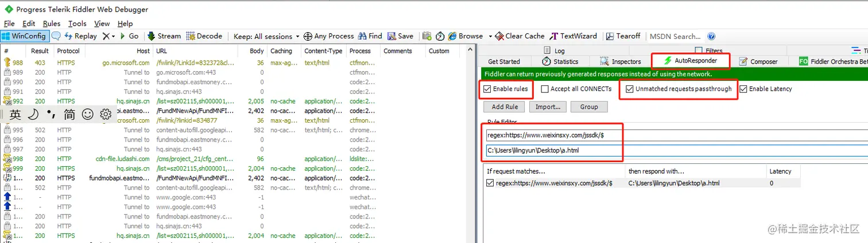Click the regex match pattern field
Viewport: 868px width, 243px height.
(x=676, y=136)
